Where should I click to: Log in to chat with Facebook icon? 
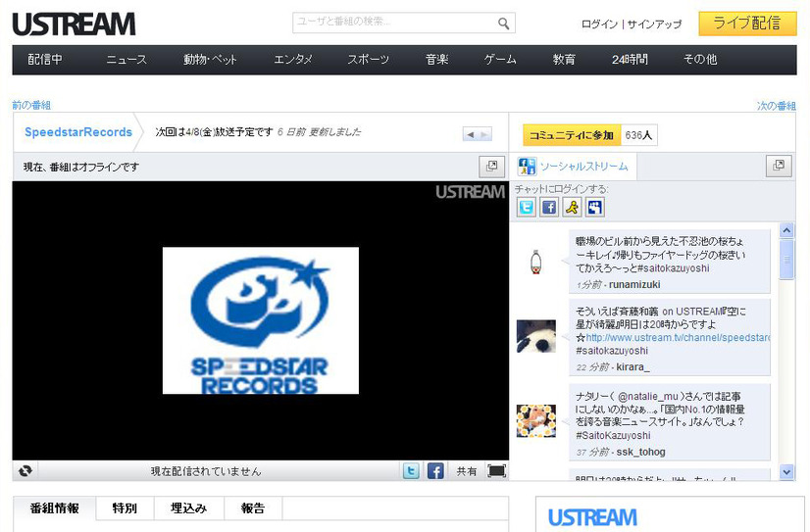(549, 208)
